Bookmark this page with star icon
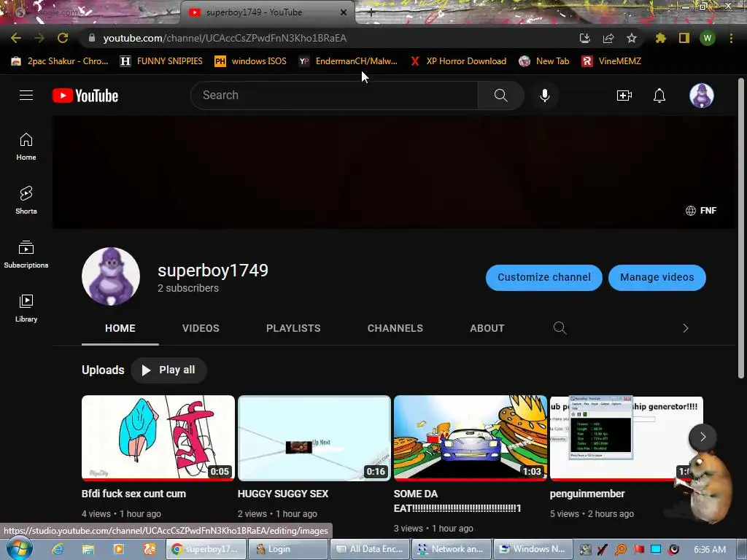The width and height of the screenshot is (747, 560). click(631, 38)
